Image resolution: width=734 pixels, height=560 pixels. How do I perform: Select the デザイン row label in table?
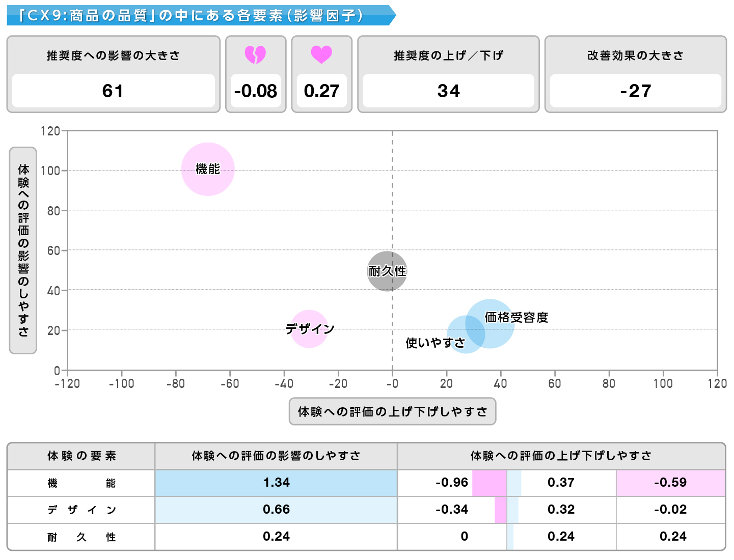pyautogui.click(x=81, y=510)
